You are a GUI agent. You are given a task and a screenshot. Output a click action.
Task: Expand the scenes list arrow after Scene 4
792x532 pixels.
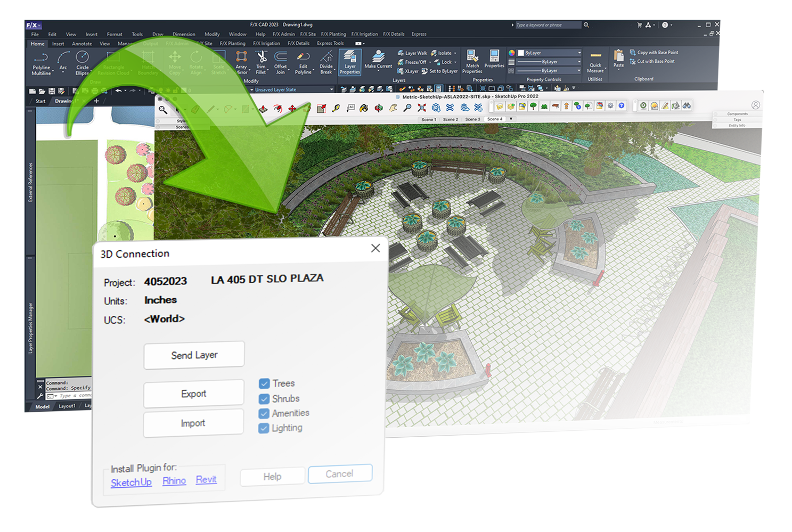click(511, 119)
